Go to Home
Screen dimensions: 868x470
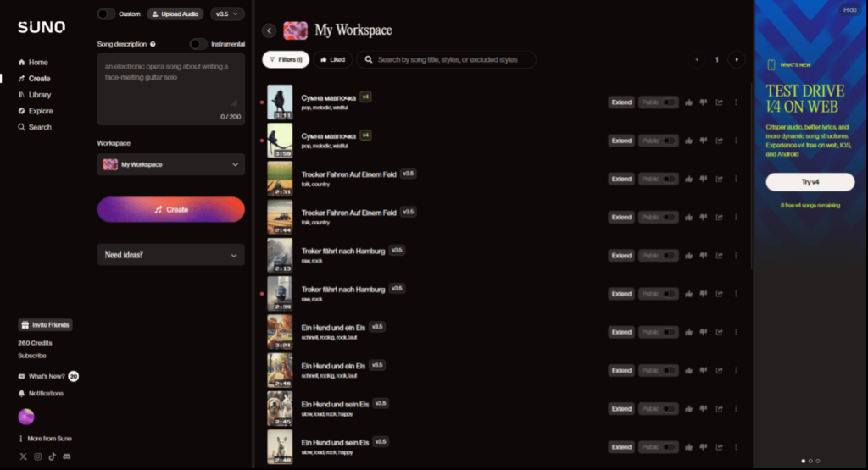pos(33,63)
